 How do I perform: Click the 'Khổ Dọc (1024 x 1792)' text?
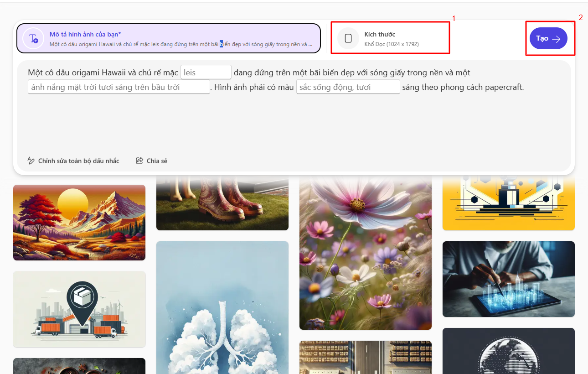pos(392,44)
